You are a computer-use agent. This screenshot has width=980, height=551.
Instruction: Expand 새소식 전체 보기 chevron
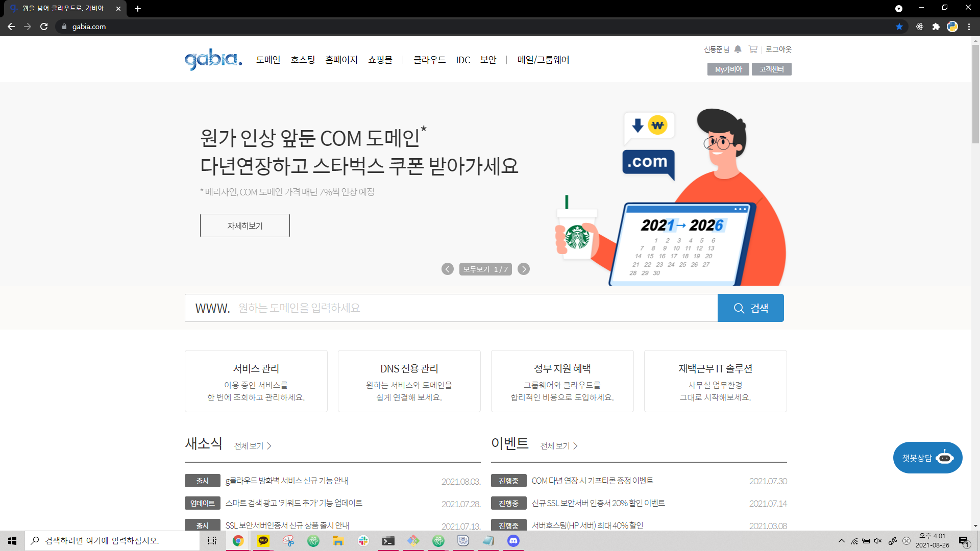[269, 446]
